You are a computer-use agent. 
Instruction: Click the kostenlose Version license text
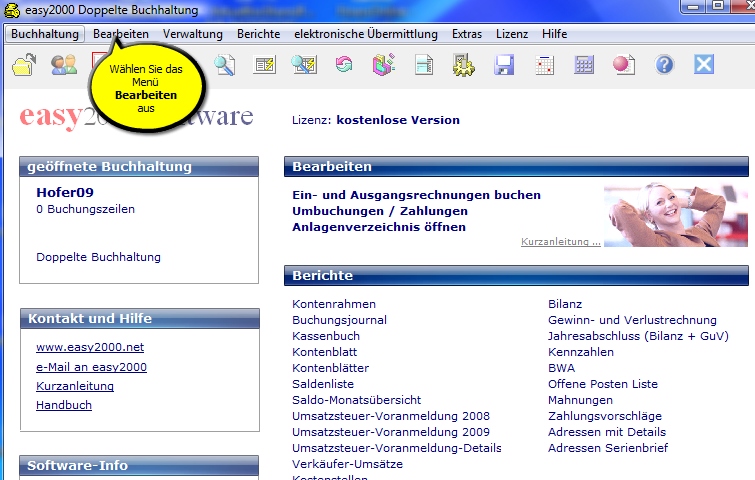pyautogui.click(x=398, y=120)
